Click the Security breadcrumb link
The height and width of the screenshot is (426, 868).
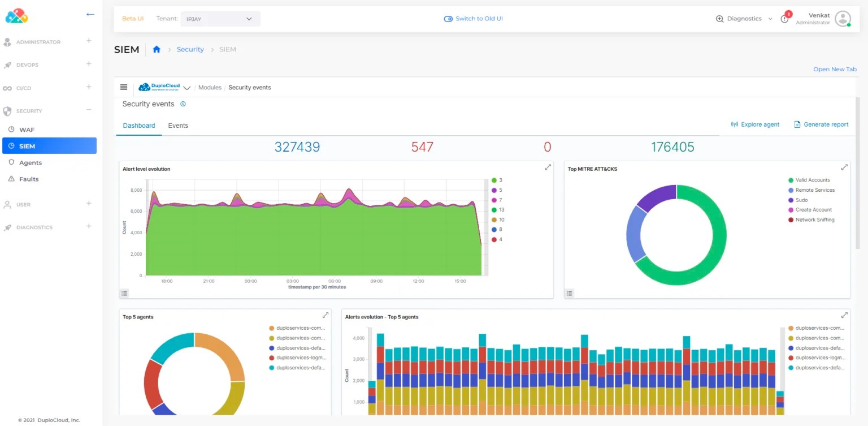(x=190, y=50)
